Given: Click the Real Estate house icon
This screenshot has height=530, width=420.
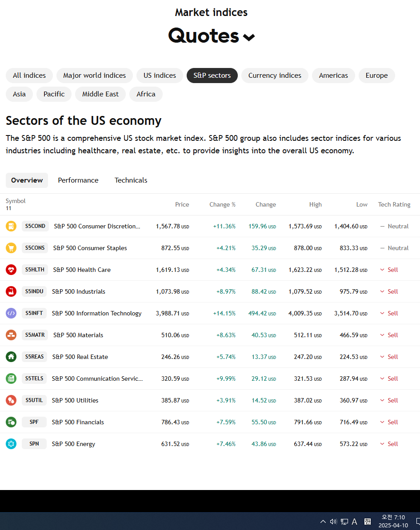Looking at the screenshot, I should (x=11, y=357).
